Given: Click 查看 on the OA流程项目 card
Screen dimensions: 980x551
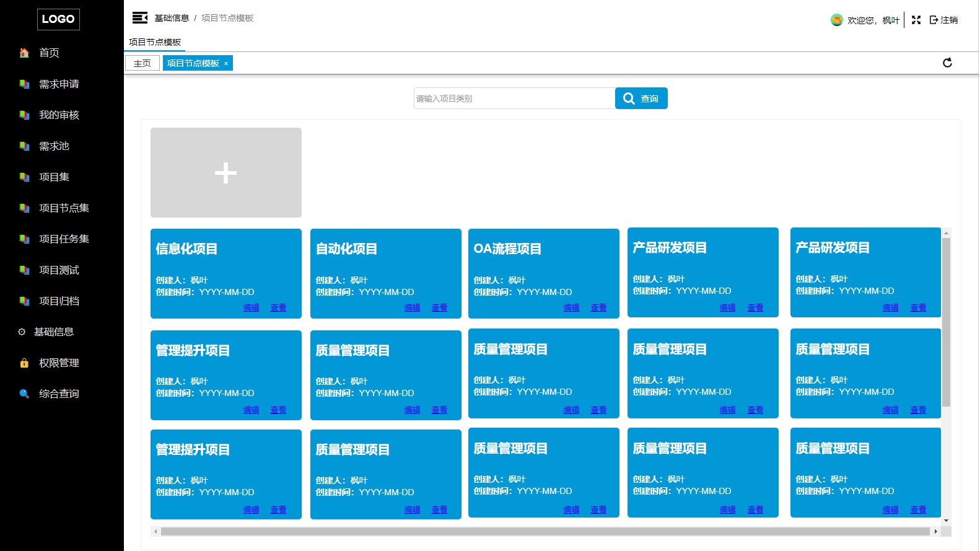Looking at the screenshot, I should tap(598, 307).
